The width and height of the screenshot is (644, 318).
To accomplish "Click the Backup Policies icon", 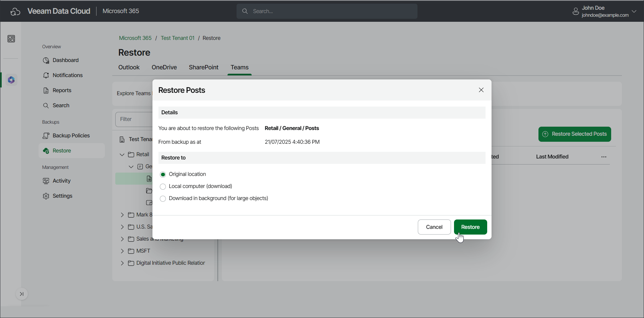I will click(x=46, y=136).
